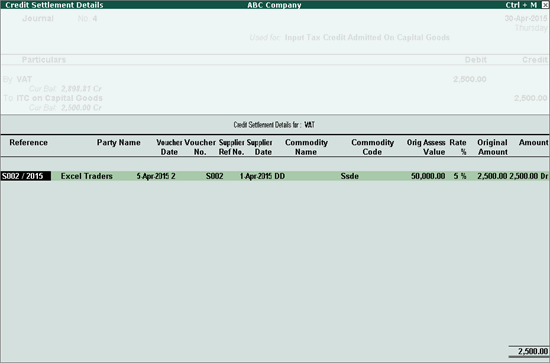Select the S002 / 2015 reference field
550x363 pixels.
(x=26, y=176)
